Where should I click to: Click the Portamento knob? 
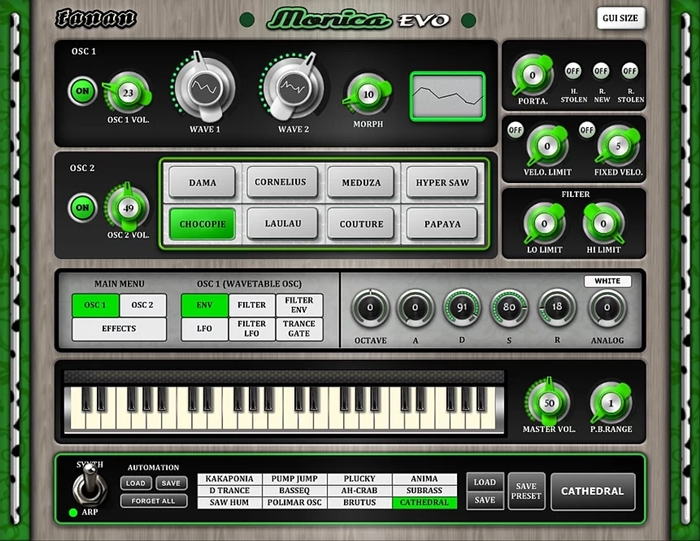[x=532, y=75]
